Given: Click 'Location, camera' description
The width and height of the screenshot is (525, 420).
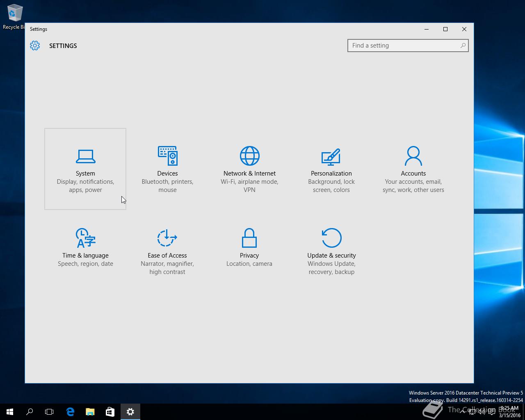Looking at the screenshot, I should (x=249, y=264).
